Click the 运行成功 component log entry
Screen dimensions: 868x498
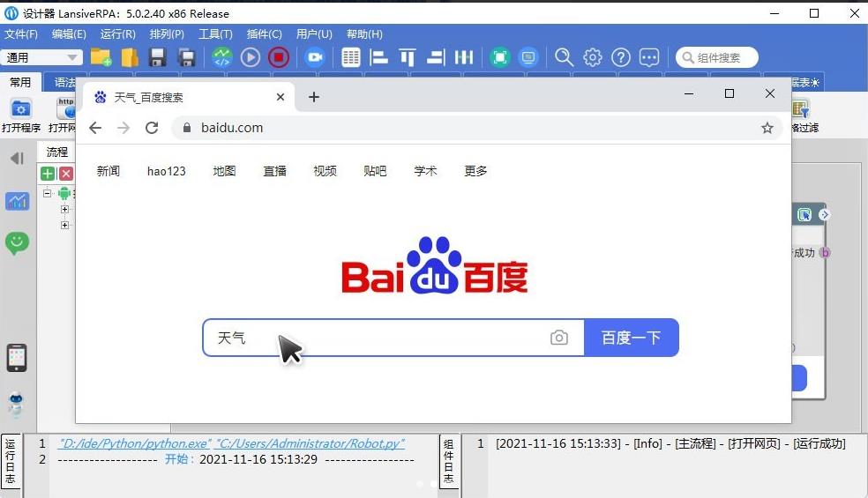point(670,443)
